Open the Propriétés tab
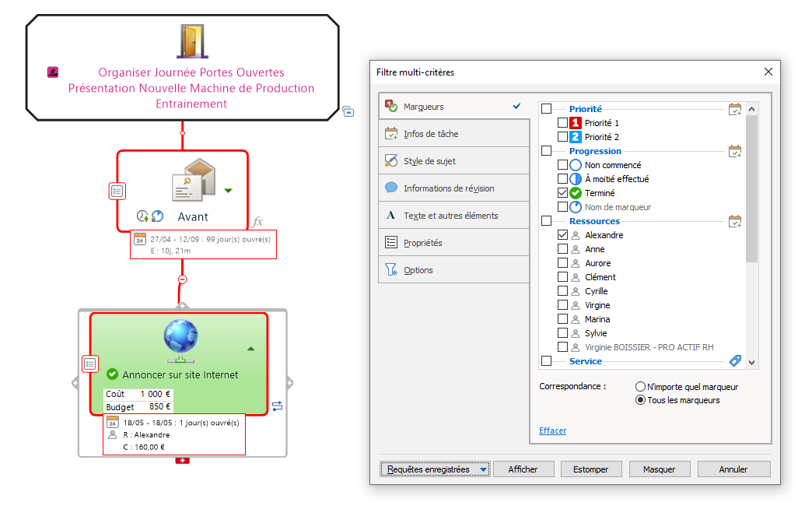This screenshot has width=812, height=527. tap(422, 243)
